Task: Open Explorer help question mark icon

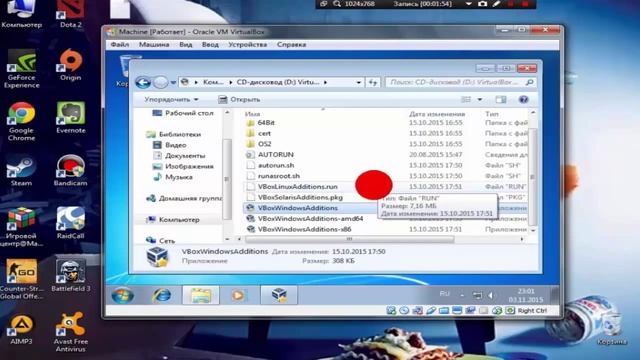Action: pos(523,99)
